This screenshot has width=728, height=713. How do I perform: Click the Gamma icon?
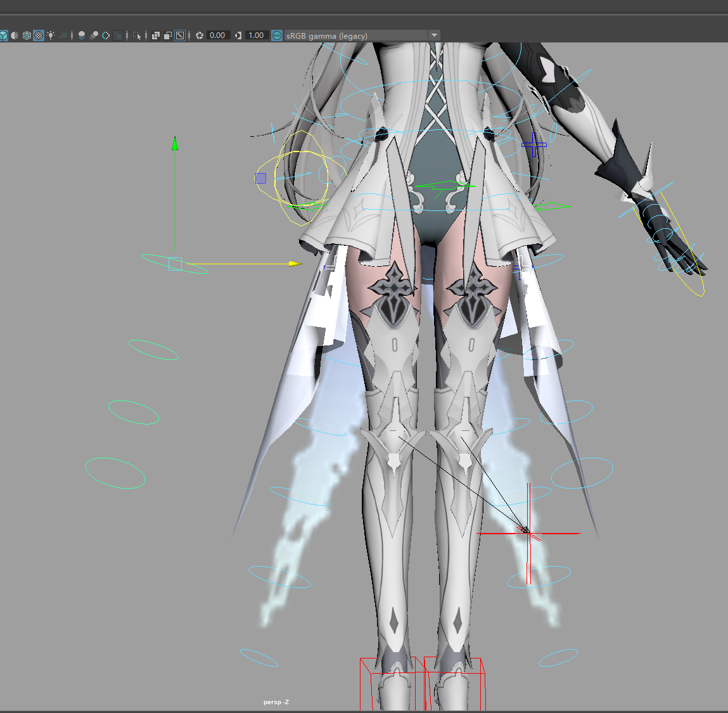pos(238,35)
